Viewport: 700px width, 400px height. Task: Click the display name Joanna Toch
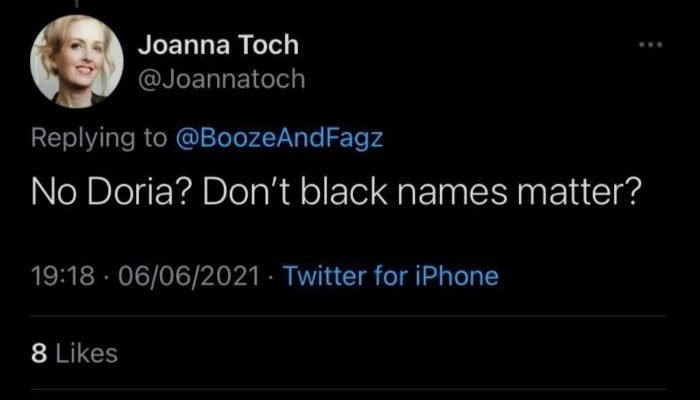click(x=218, y=46)
